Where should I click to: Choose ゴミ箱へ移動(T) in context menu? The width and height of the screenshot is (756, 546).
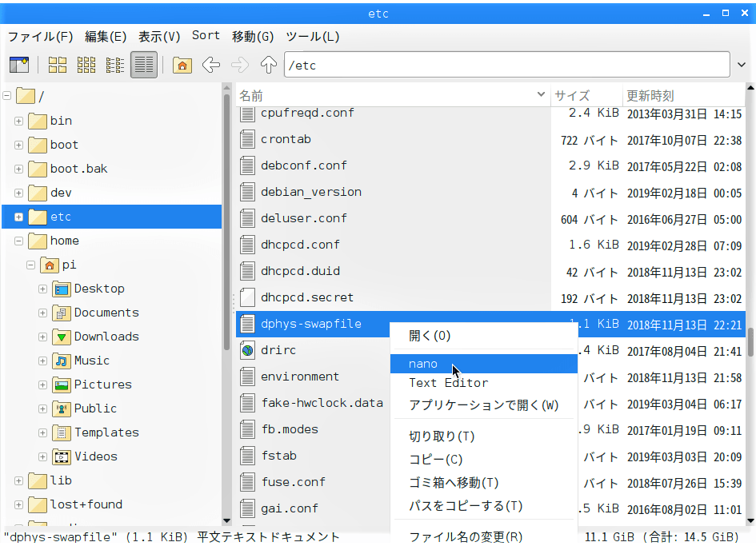[483, 482]
